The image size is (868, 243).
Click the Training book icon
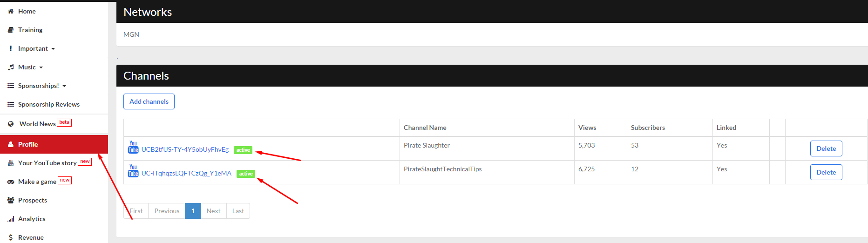tap(11, 30)
